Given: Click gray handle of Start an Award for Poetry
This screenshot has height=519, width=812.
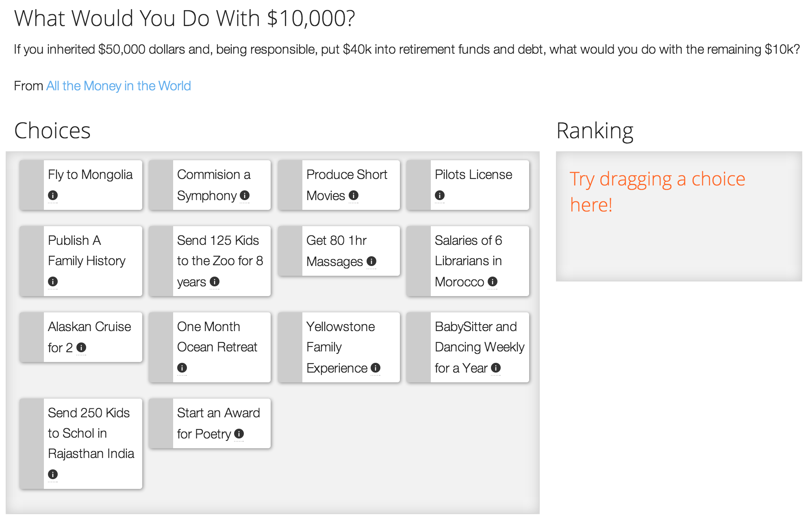Looking at the screenshot, I should [161, 423].
